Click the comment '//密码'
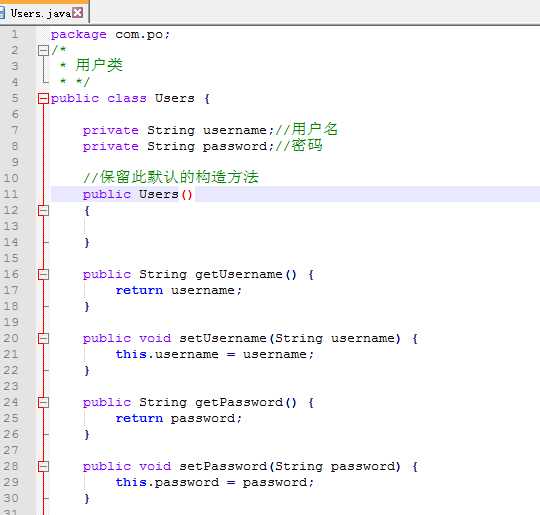The height and width of the screenshot is (515, 540). point(299,145)
